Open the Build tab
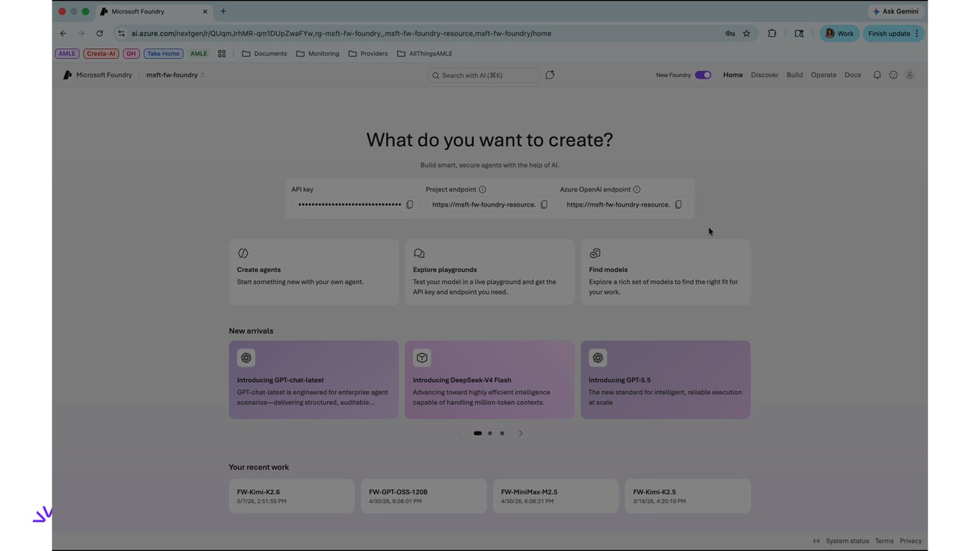This screenshot has width=980, height=551. click(x=795, y=75)
